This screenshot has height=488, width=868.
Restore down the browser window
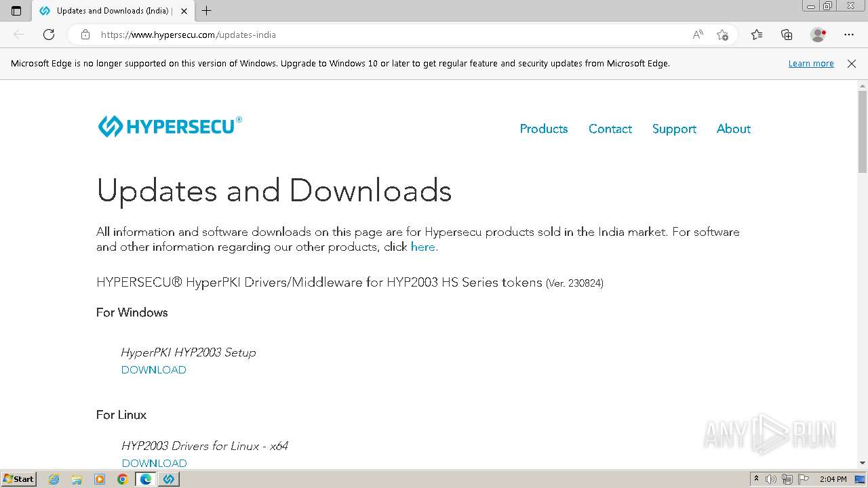[828, 5]
